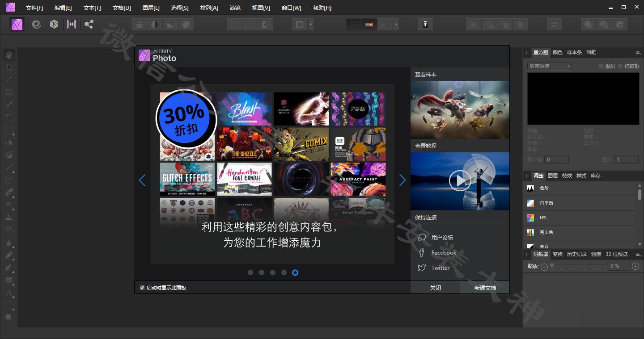
Task: Go to next slide with right arrow
Action: pyautogui.click(x=402, y=180)
